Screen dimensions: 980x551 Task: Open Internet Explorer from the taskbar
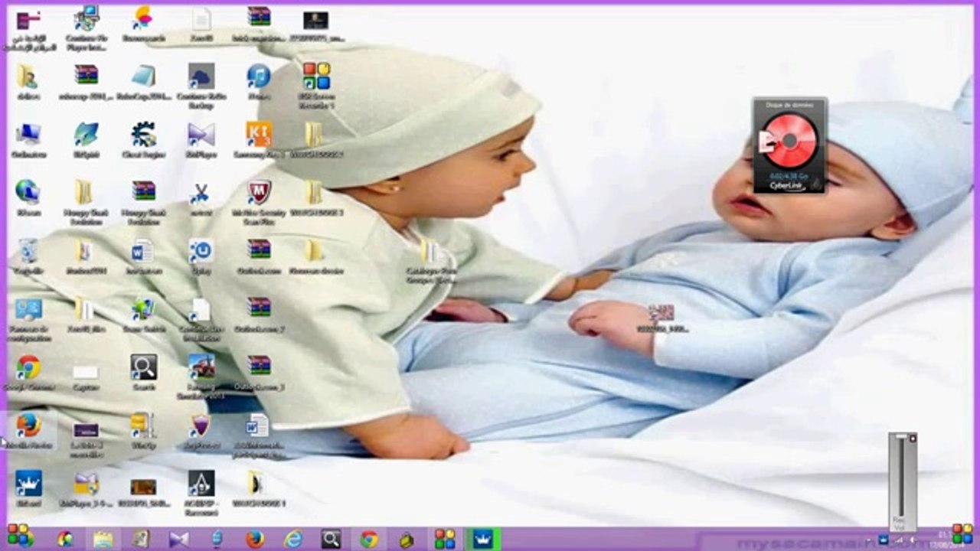[x=293, y=539]
